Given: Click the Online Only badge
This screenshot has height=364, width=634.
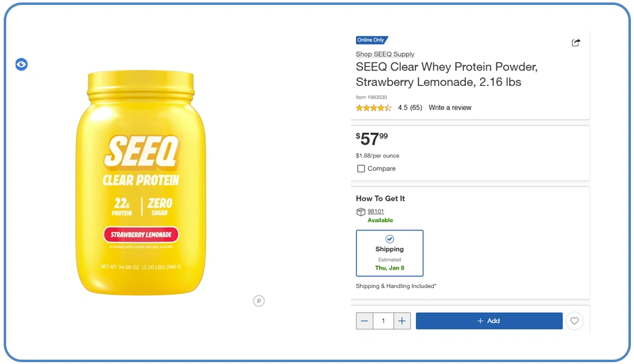Looking at the screenshot, I should 371,40.
